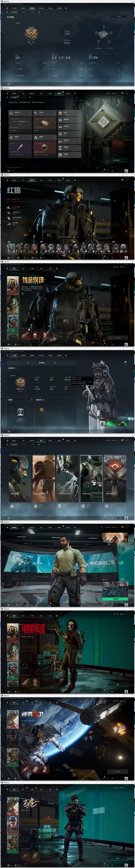
Task: Click the green 进入特勤处 button
Action: (x=116, y=160)
